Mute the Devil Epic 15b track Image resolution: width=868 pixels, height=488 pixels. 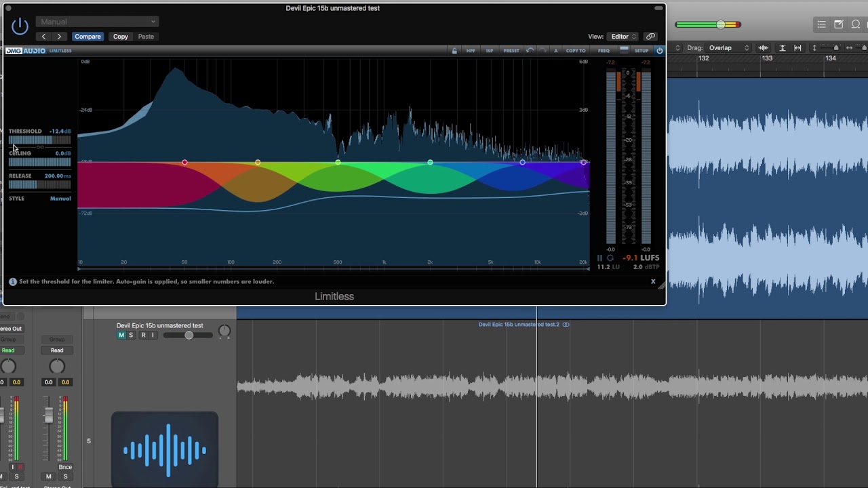tap(121, 335)
